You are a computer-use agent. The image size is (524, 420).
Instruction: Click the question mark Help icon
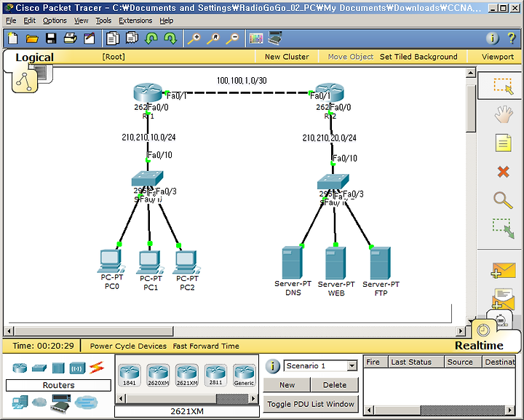point(512,38)
